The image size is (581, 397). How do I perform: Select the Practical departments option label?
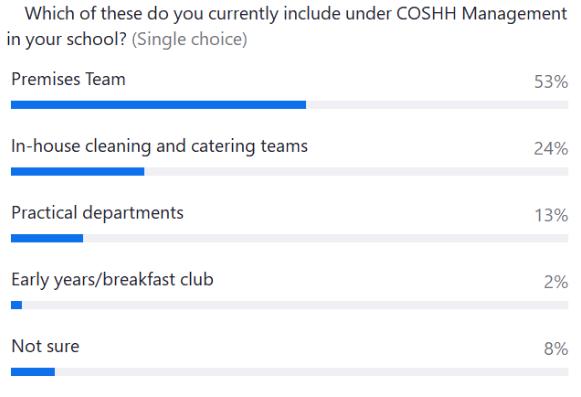(97, 213)
